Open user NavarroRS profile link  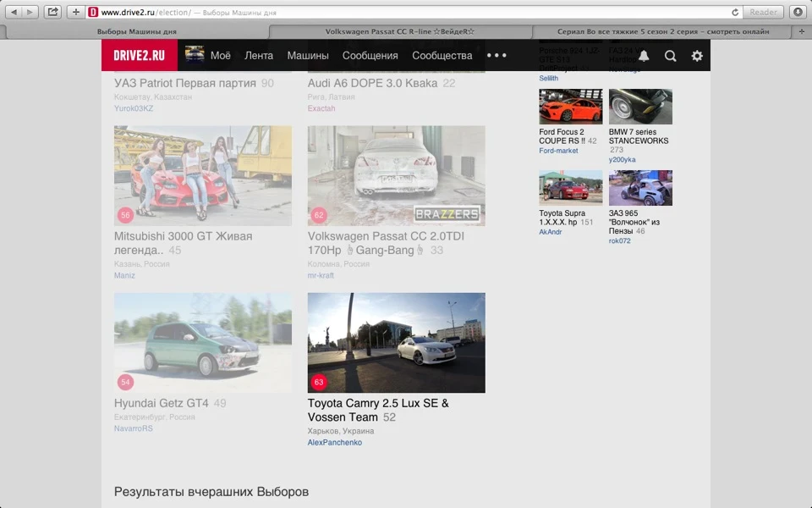(134, 428)
